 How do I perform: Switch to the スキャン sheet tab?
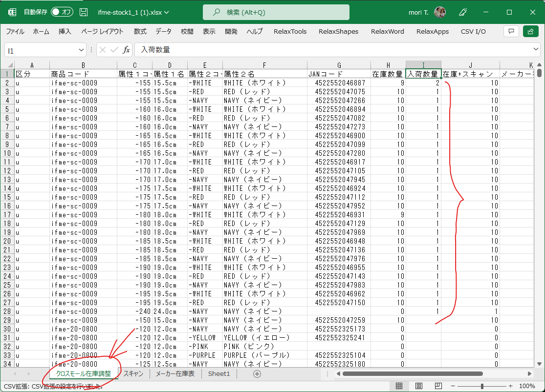click(x=133, y=374)
